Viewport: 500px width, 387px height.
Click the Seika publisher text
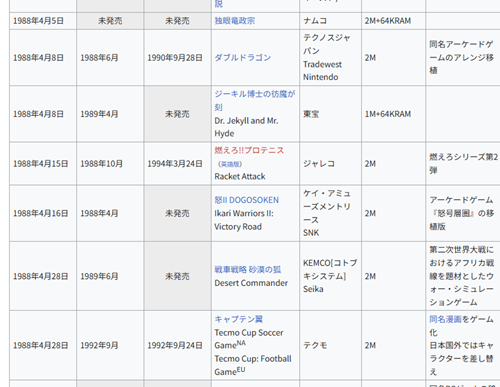[x=313, y=289]
